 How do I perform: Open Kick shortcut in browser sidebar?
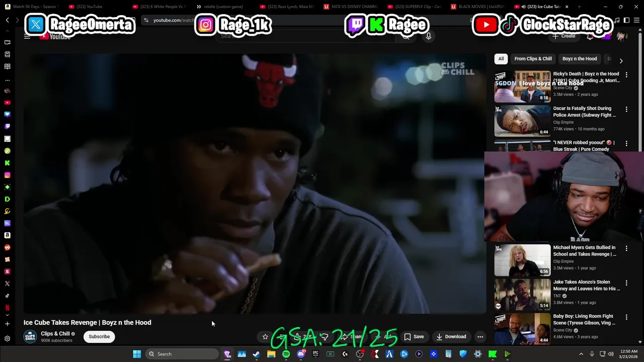(x=7, y=163)
